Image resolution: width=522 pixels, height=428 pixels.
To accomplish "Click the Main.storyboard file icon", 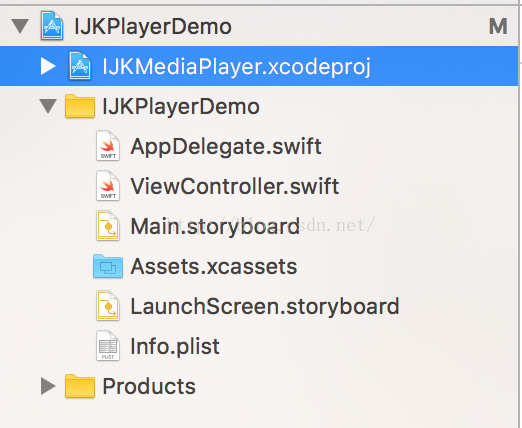I will click(108, 226).
